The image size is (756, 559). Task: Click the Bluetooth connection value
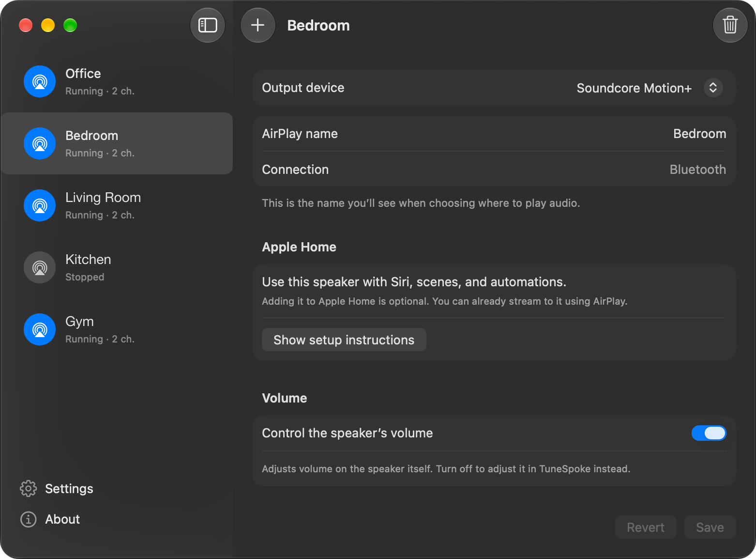(697, 170)
